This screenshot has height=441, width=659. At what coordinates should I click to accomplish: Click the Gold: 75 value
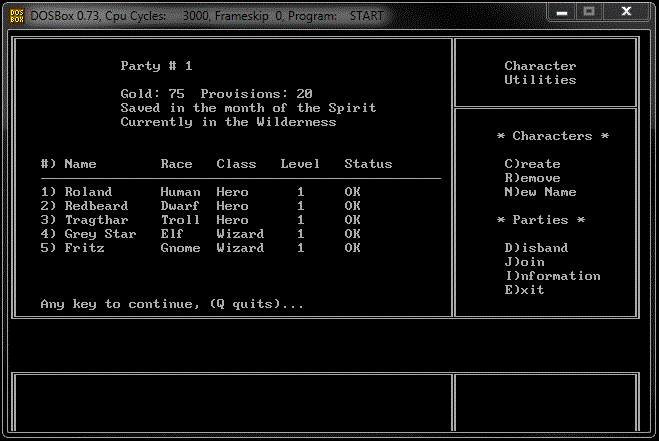coord(152,94)
